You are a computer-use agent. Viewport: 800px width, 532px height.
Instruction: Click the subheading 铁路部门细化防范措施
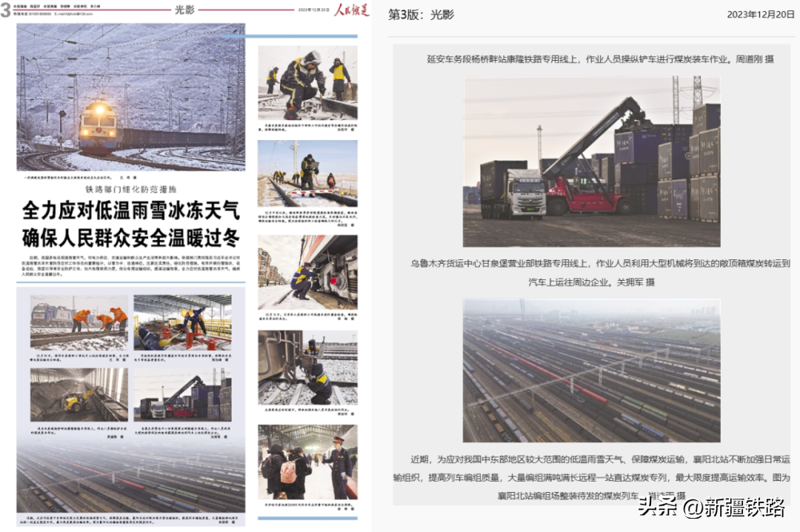click(x=130, y=188)
